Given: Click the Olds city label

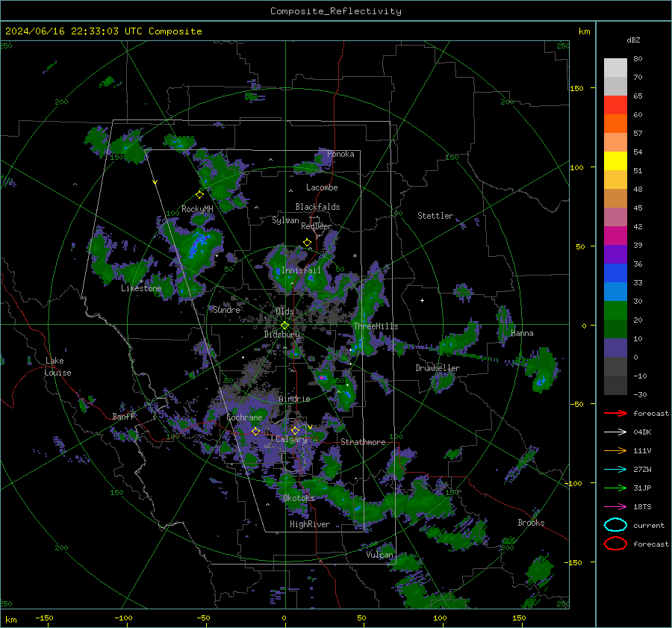Looking at the screenshot, I should tap(284, 311).
